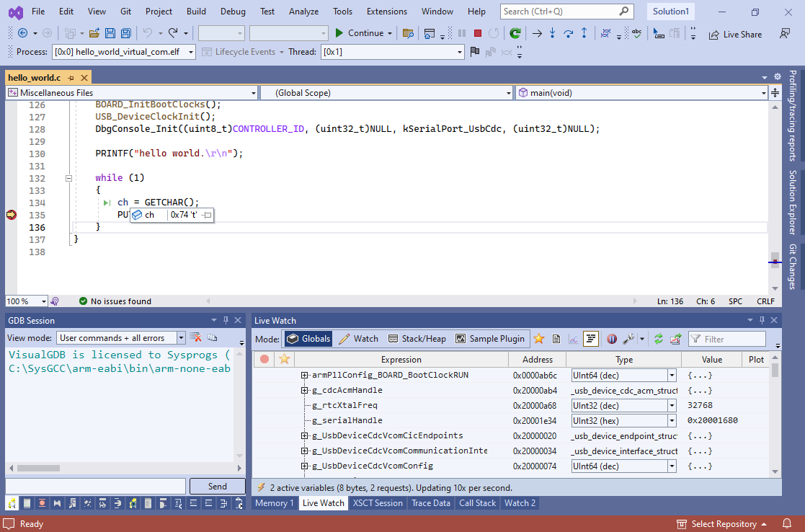805x532 pixels.
Task: Open type dropdown for g_rtcXtalFreq
Action: pos(672,405)
